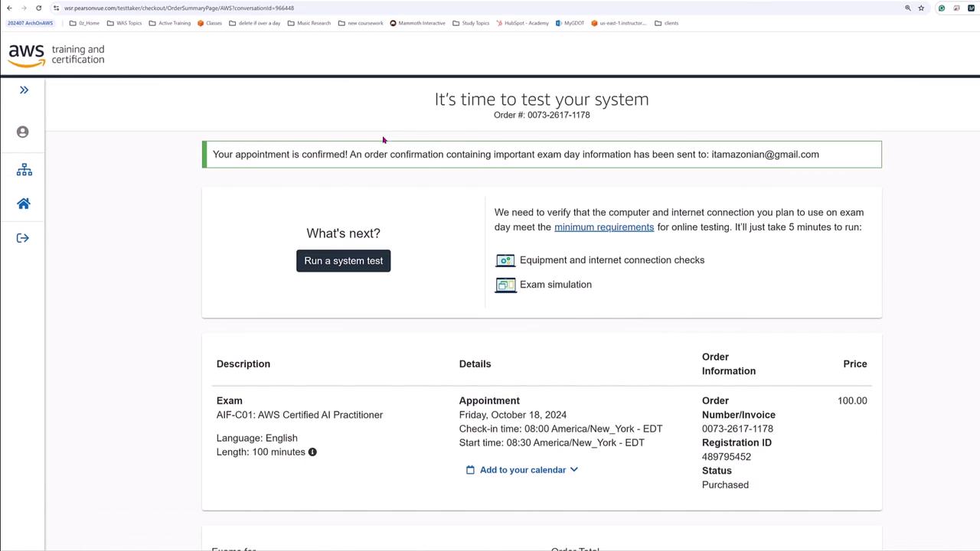The width and height of the screenshot is (980, 551).
Task: View site information icon in address bar
Action: coord(56,8)
